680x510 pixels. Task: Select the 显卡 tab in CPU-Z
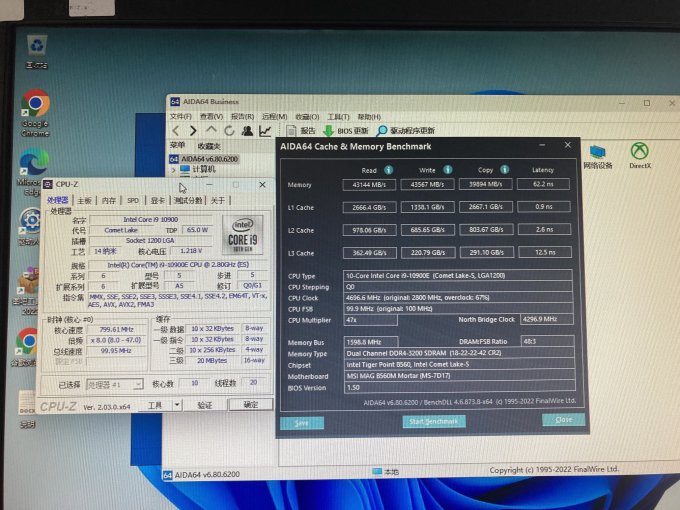tap(157, 200)
